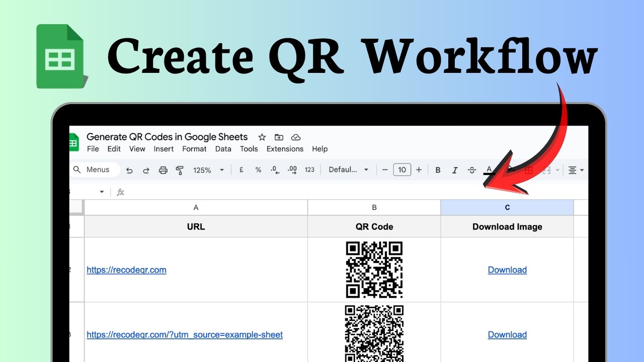Image resolution: width=644 pixels, height=362 pixels.
Task: Activate the Paint format tool
Action: tap(180, 170)
